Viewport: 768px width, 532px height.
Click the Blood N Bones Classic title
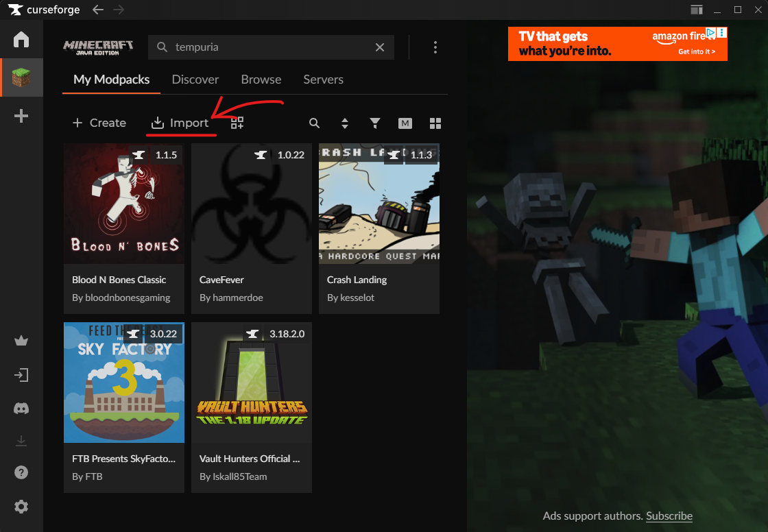[x=119, y=280]
